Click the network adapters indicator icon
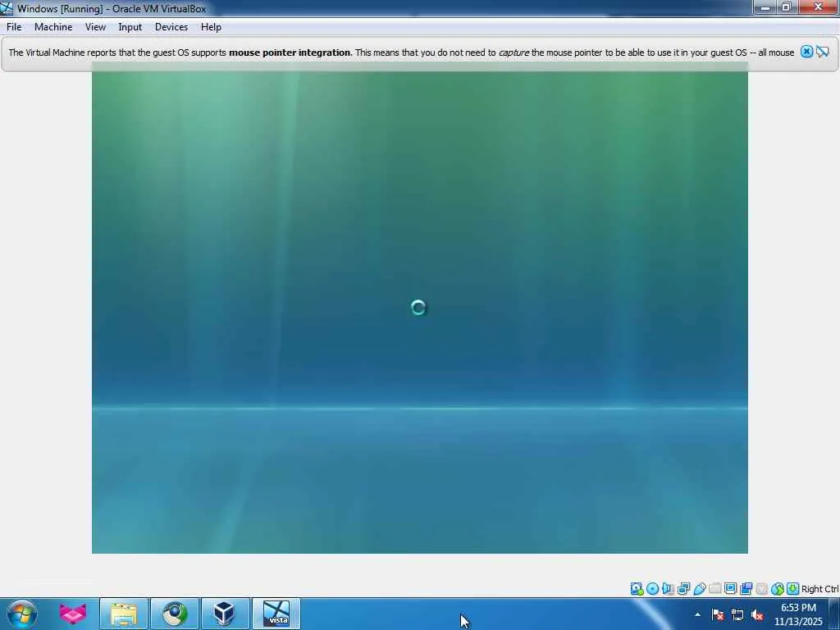This screenshot has width=840, height=630. click(x=683, y=589)
